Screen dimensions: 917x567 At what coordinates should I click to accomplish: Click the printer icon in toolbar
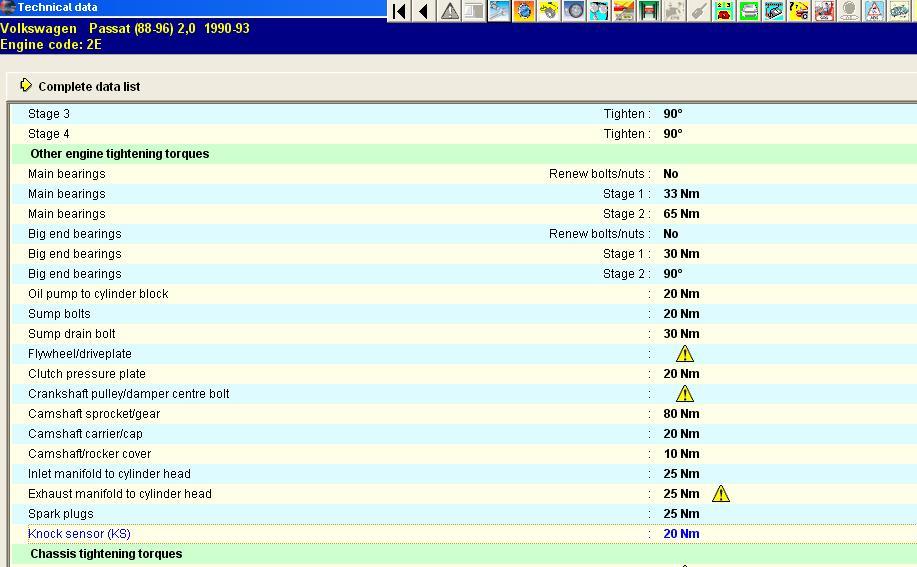[x=749, y=11]
